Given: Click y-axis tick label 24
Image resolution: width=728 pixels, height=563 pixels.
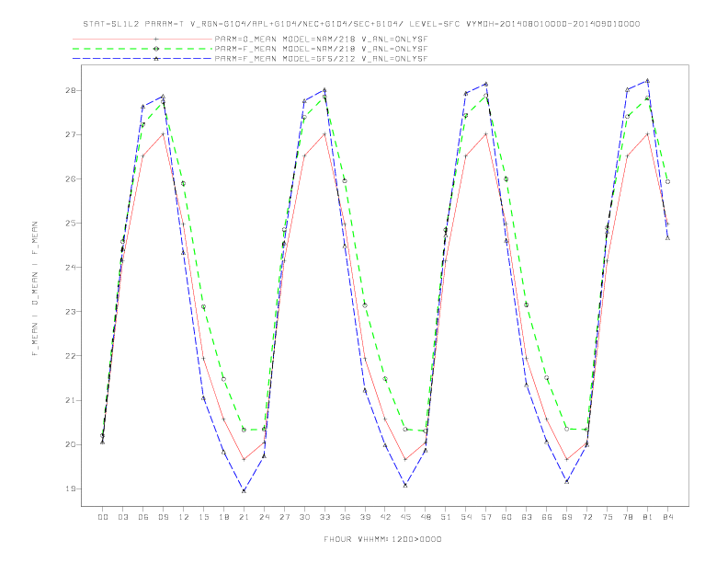Looking at the screenshot, I should [70, 268].
